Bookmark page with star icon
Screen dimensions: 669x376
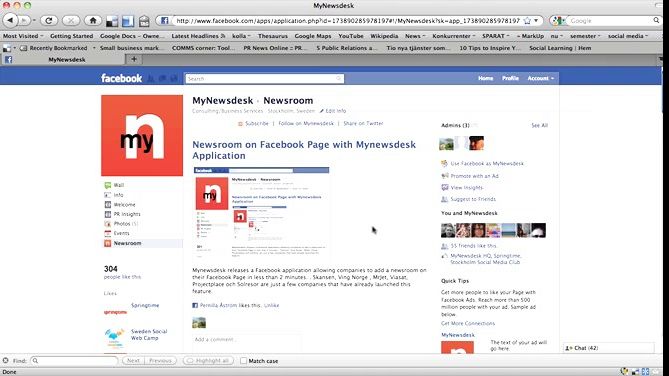coord(527,20)
